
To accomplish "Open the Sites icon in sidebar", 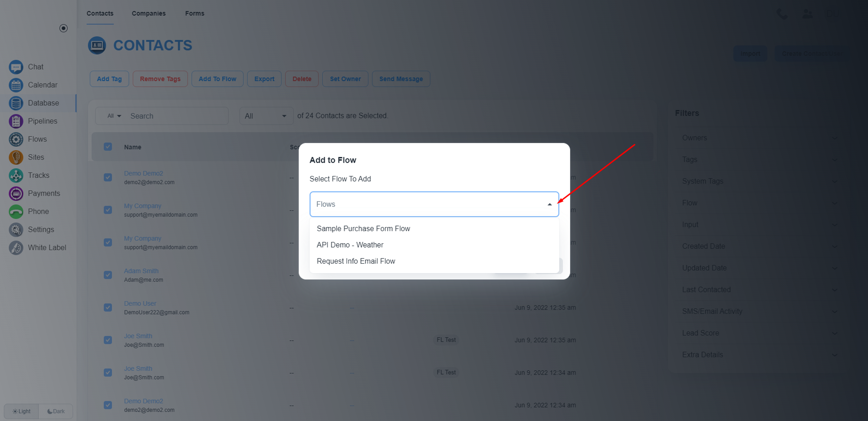I will click(x=16, y=157).
